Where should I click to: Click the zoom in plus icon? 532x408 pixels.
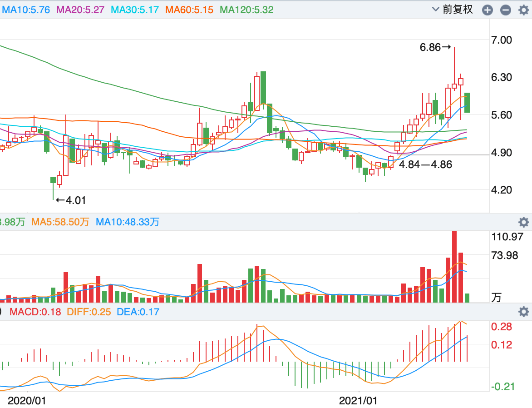pos(487,10)
